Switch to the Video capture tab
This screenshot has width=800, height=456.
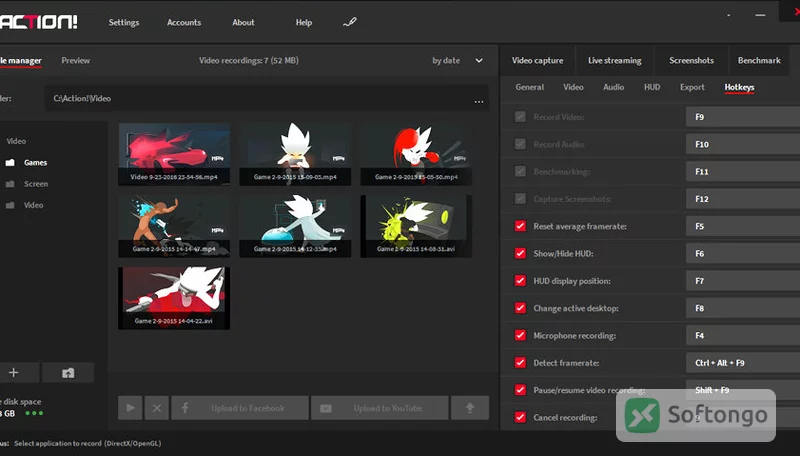click(x=538, y=60)
